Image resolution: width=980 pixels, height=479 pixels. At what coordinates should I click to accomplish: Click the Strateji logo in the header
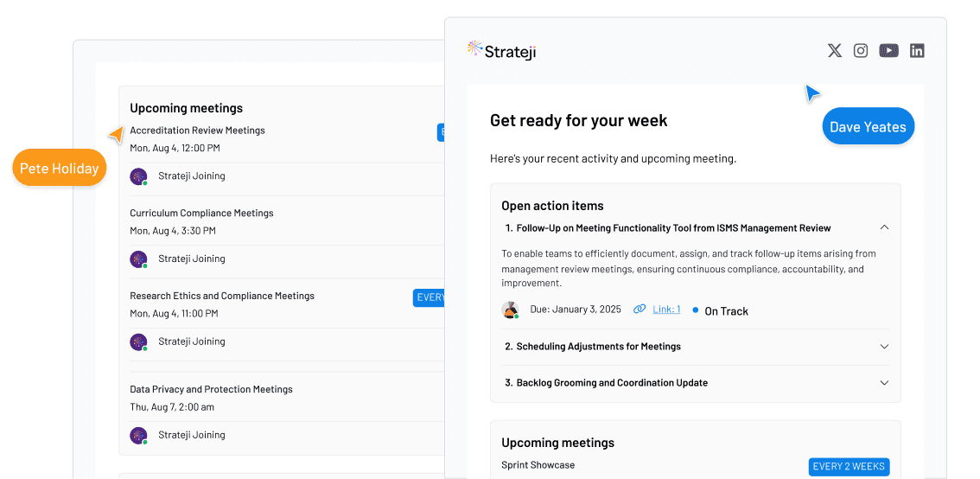coord(502,51)
